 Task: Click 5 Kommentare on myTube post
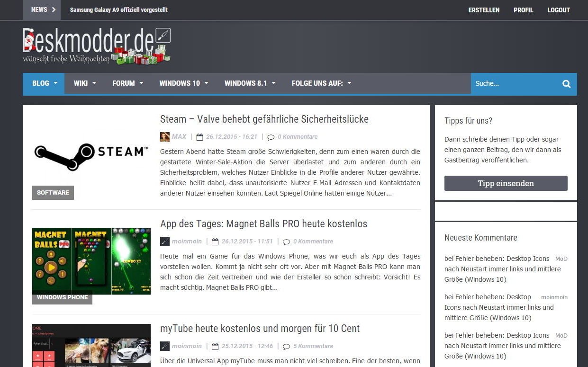313,346
